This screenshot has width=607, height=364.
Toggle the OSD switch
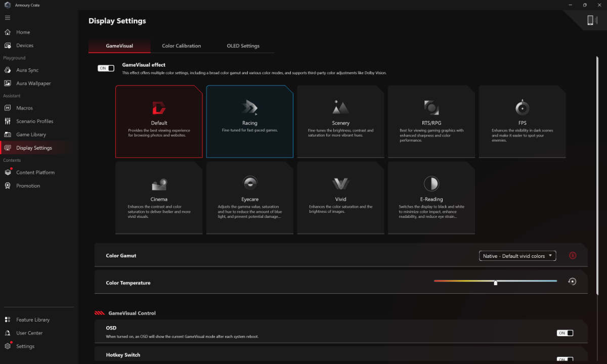[x=565, y=333]
